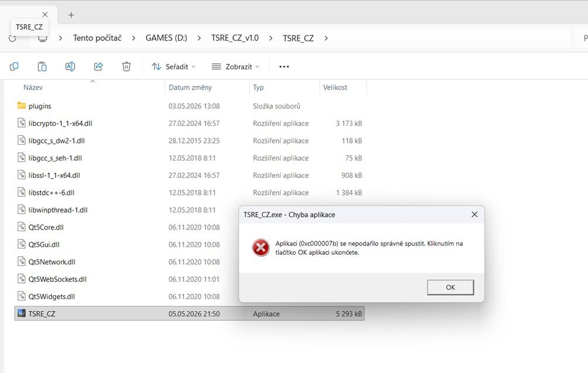Click the Copy icon in the toolbar
Image resolution: width=588 pixels, height=373 pixels.
[x=14, y=66]
